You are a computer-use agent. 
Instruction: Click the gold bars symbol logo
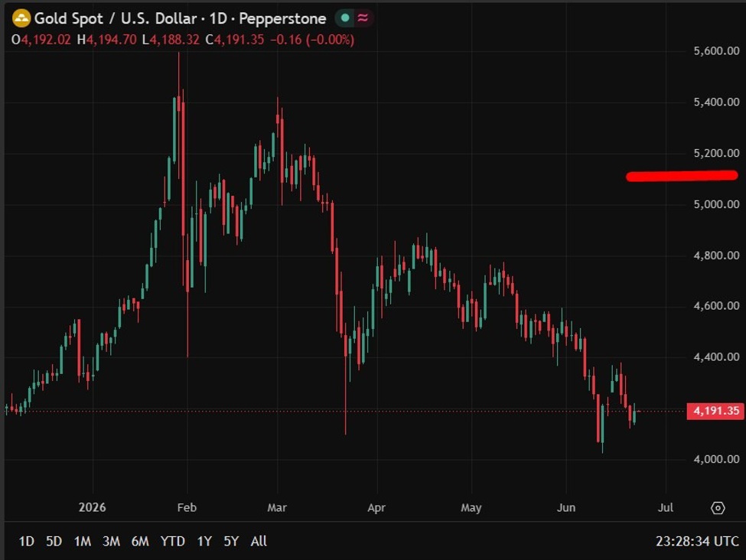(21, 18)
